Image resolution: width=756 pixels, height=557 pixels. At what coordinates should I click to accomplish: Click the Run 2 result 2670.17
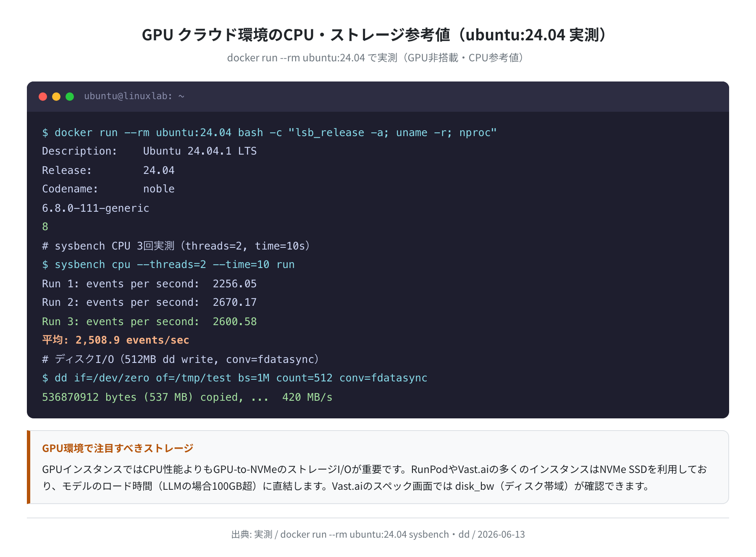pos(149,302)
